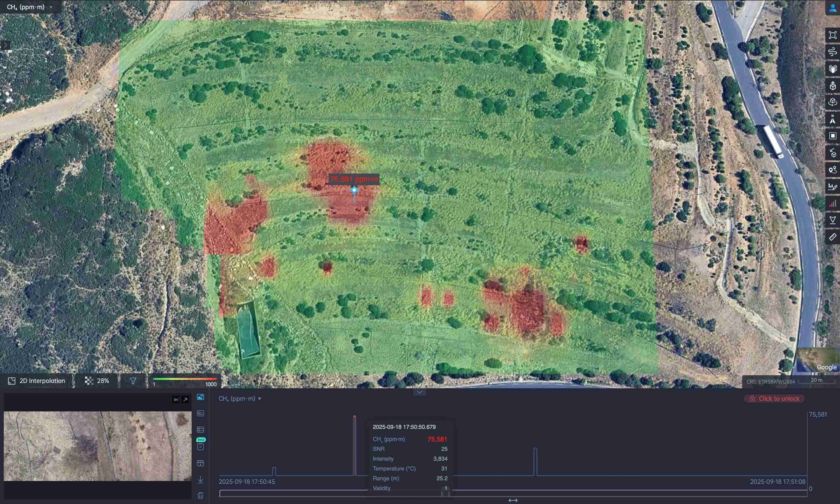Open the chart's CH₄ (ppm·m) dropdown

[240, 398]
